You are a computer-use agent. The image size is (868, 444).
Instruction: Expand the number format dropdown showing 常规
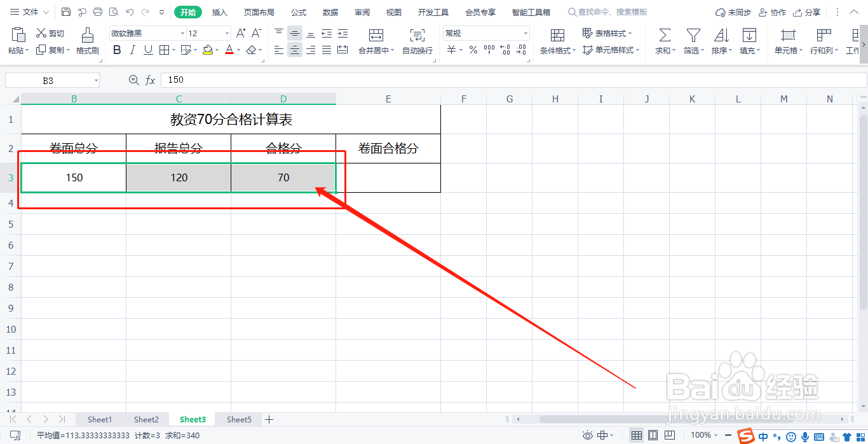tap(526, 32)
